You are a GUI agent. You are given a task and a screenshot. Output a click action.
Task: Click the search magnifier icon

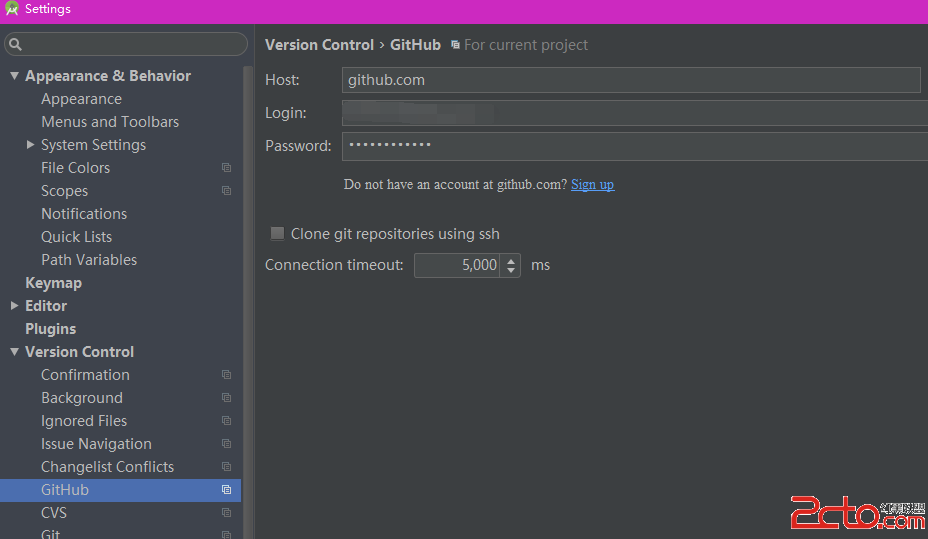click(x=15, y=44)
